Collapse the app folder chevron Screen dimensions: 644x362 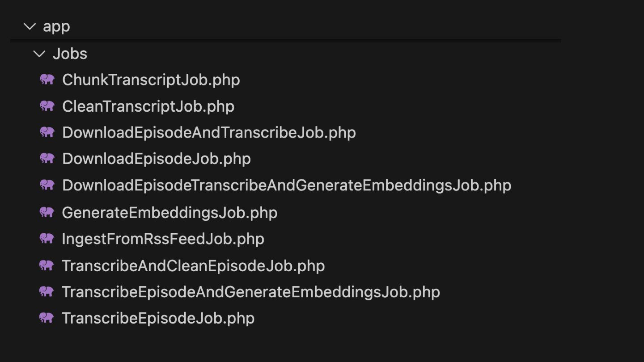tap(30, 27)
